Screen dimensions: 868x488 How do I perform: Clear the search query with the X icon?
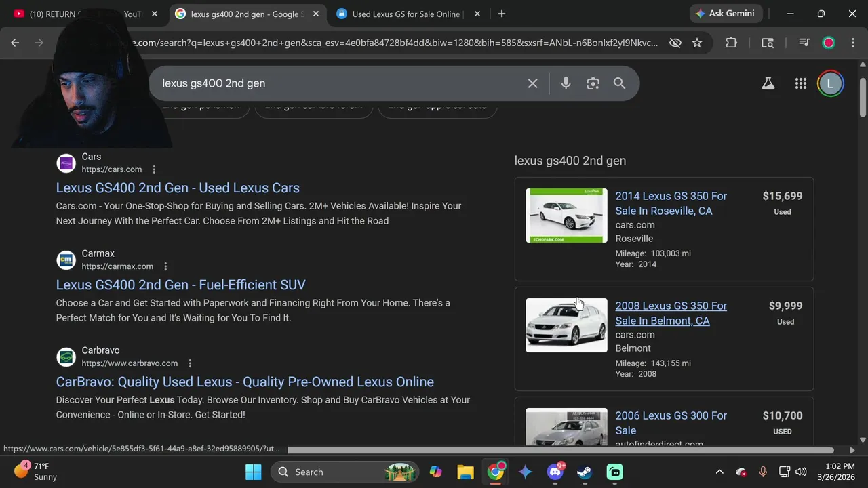[x=532, y=83]
